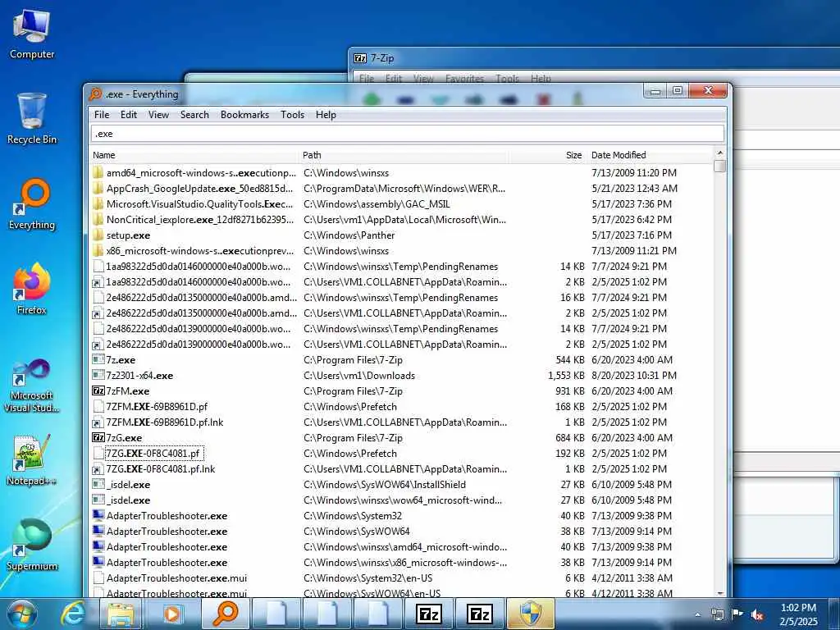Select x86_microsoft-windows-s..executionprev folder name
The height and width of the screenshot is (630, 840).
200,251
